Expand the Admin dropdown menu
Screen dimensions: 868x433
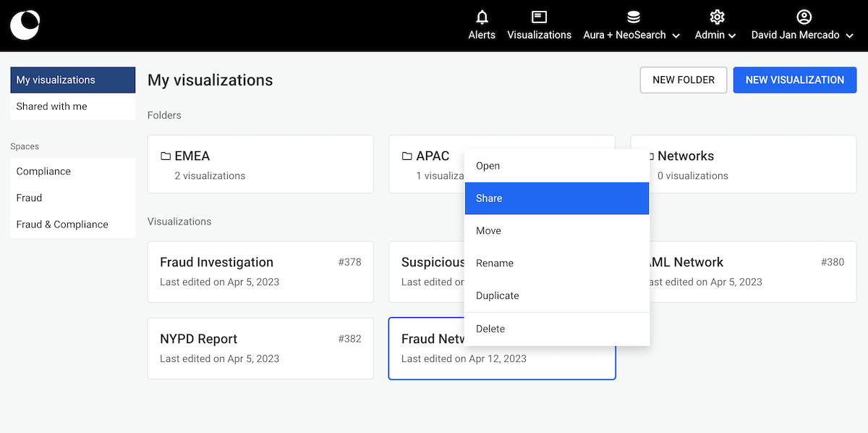pos(732,35)
